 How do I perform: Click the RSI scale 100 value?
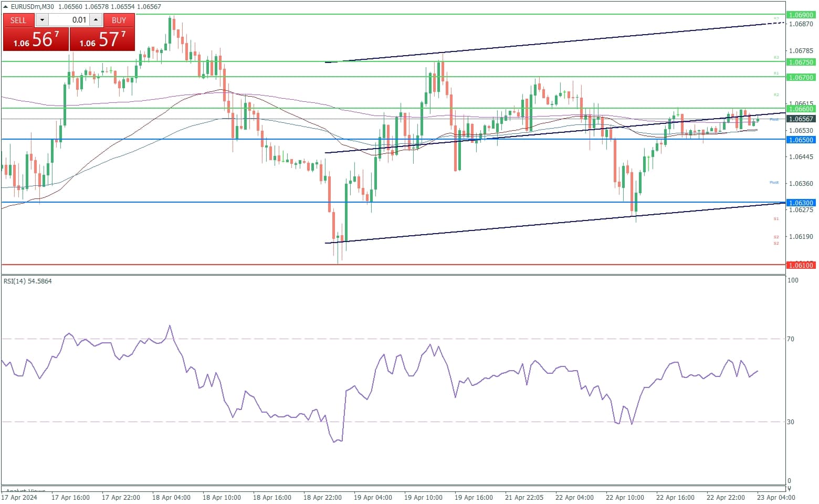793,280
